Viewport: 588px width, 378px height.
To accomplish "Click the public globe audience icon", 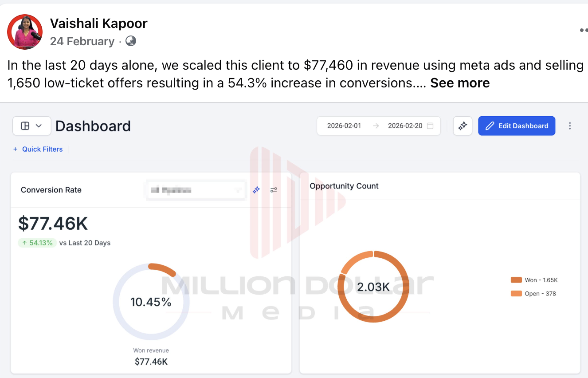I will [x=131, y=41].
